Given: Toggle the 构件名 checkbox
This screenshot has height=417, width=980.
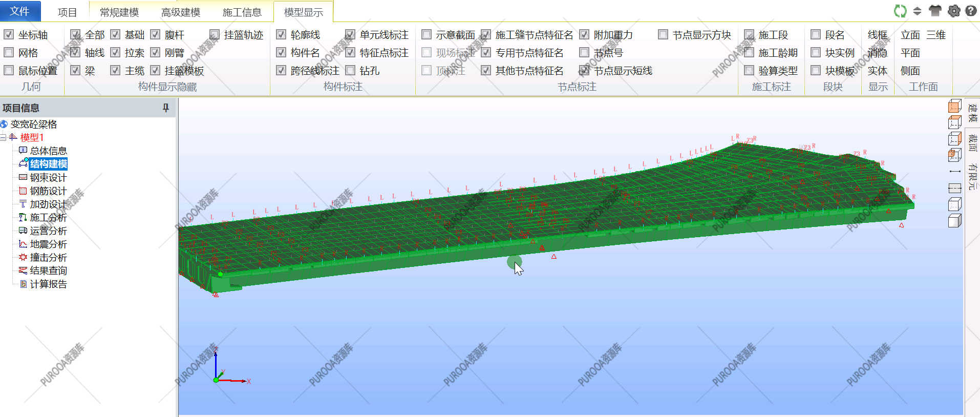Looking at the screenshot, I should pyautogui.click(x=281, y=52).
